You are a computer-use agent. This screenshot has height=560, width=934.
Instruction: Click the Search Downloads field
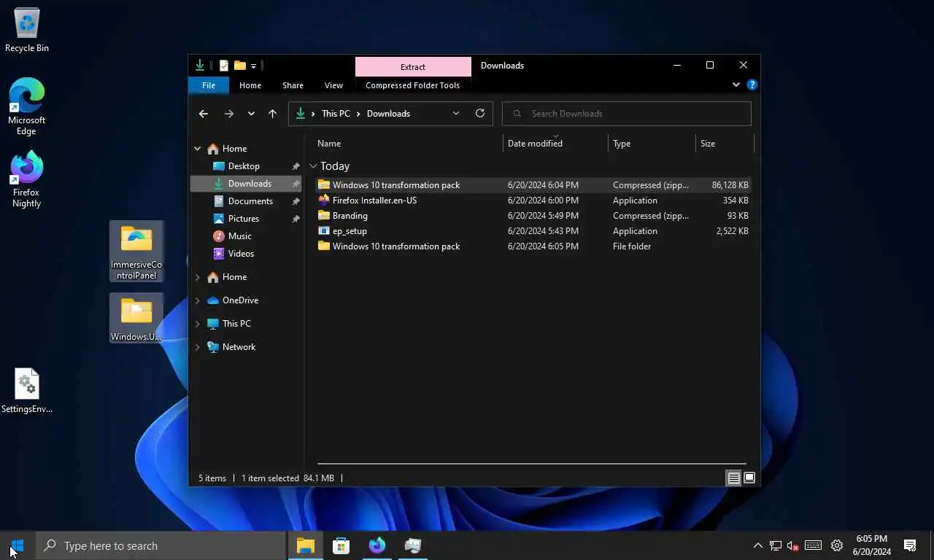[x=627, y=114]
